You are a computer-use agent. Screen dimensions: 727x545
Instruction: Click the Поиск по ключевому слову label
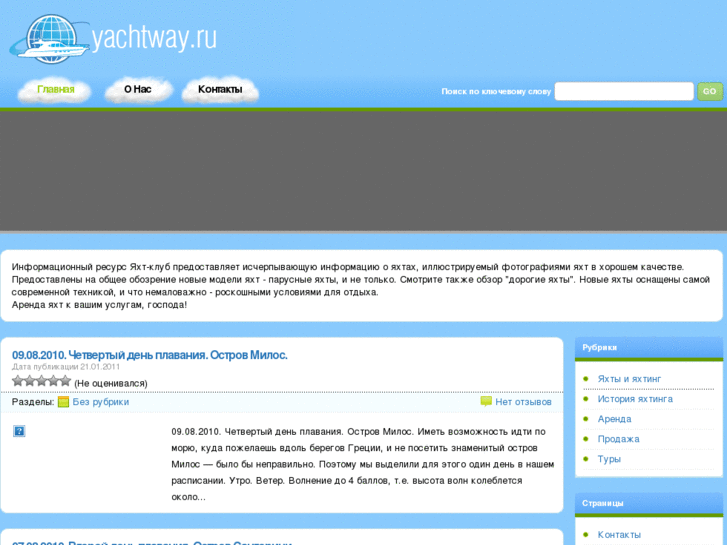tap(496, 91)
